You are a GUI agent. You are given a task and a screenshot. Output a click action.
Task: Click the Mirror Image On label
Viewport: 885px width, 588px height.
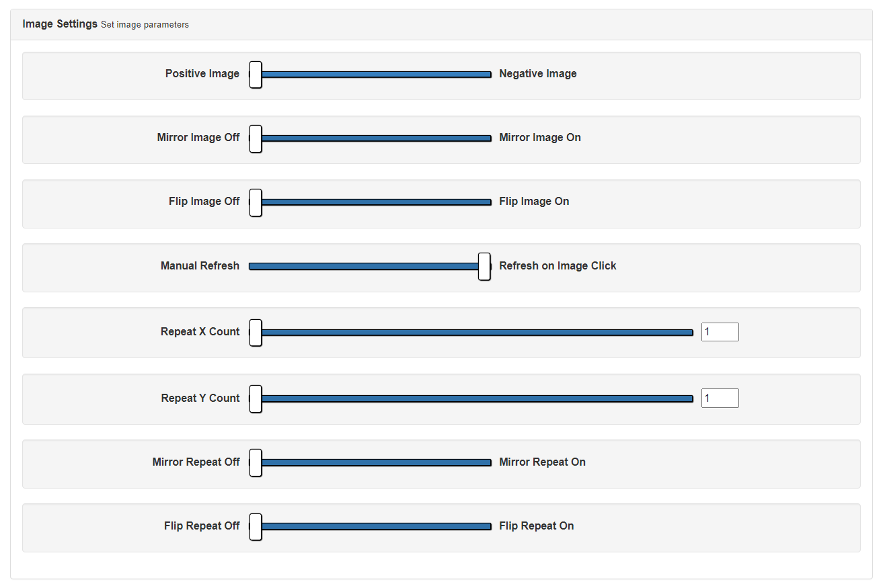(x=539, y=138)
